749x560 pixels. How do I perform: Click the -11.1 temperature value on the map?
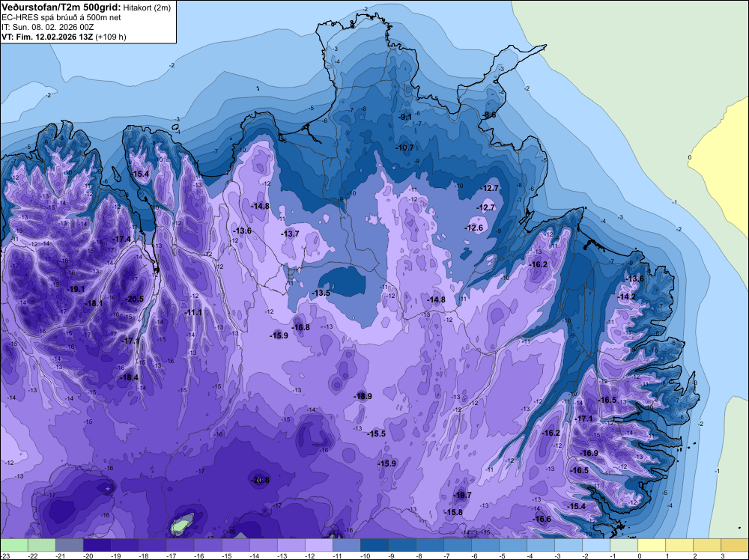point(193,312)
